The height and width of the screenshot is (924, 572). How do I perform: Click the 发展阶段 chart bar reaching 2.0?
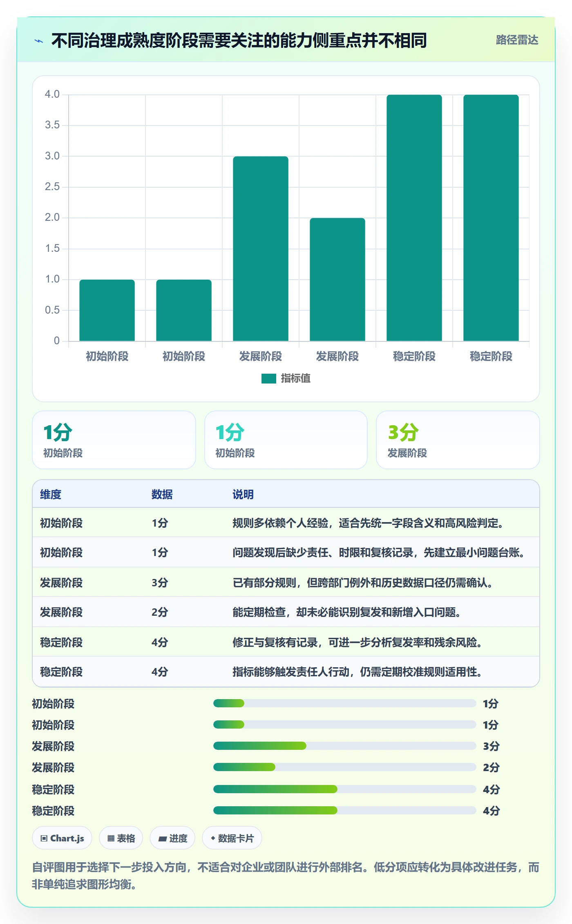337,279
